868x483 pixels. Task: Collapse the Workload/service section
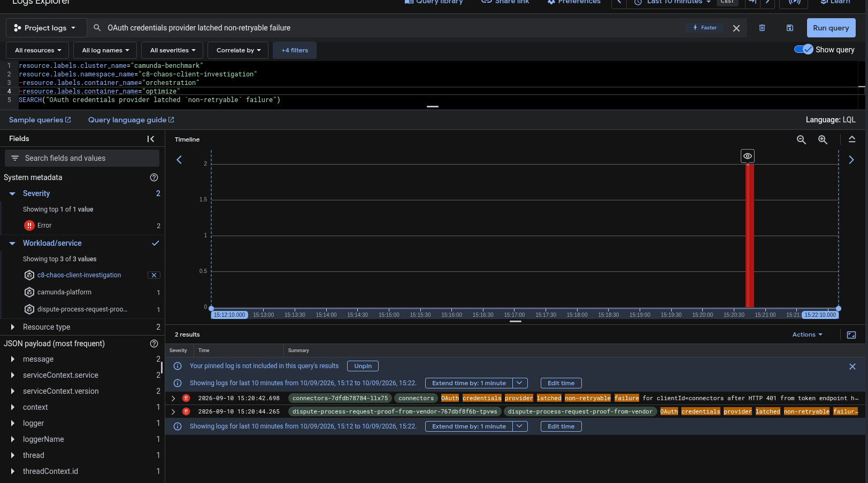(x=12, y=244)
